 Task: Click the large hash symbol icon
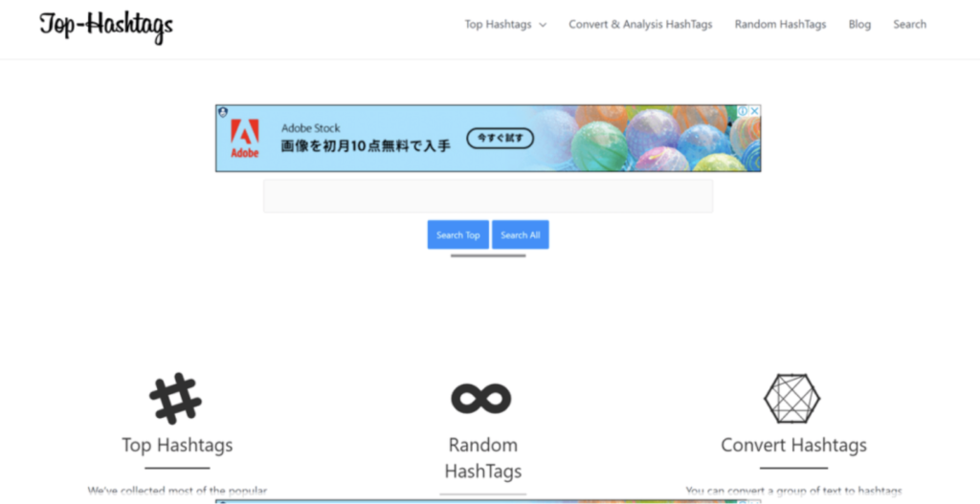(175, 398)
